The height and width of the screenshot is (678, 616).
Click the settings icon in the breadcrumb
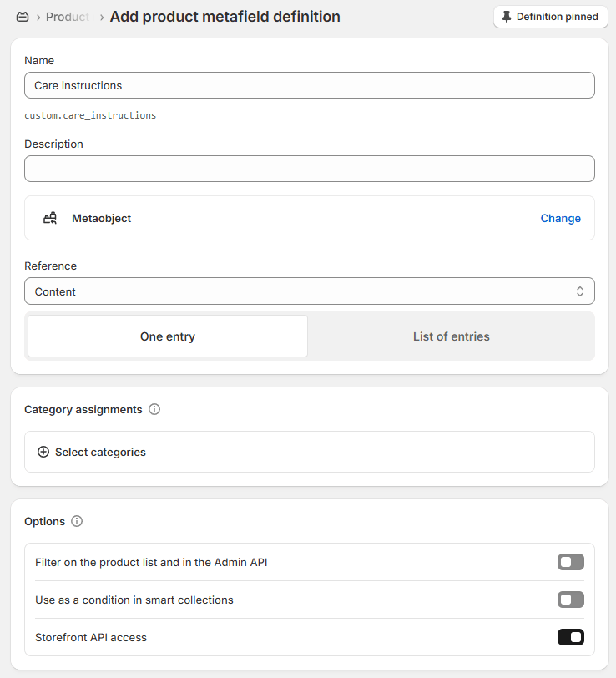pyautogui.click(x=23, y=17)
